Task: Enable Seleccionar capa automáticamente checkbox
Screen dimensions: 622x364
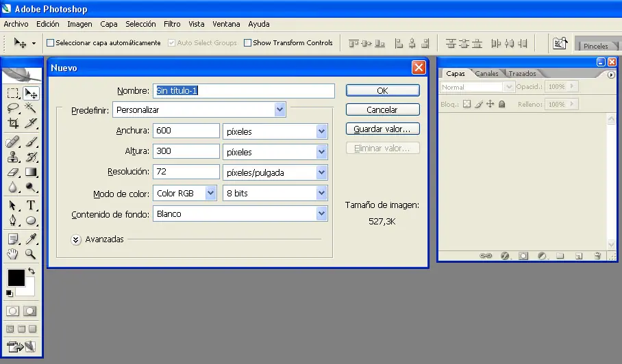Action: tap(50, 43)
